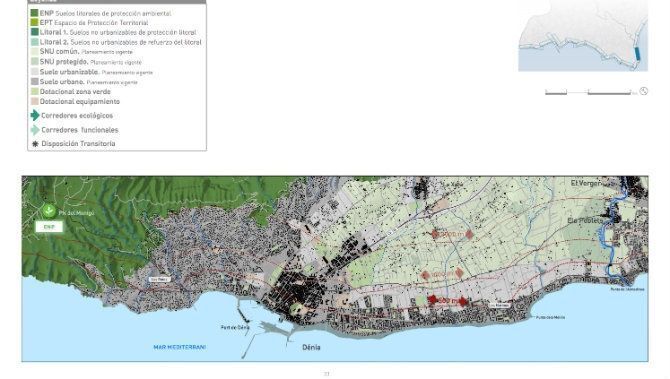Select the Dotacional zona verde swatch

(35, 91)
